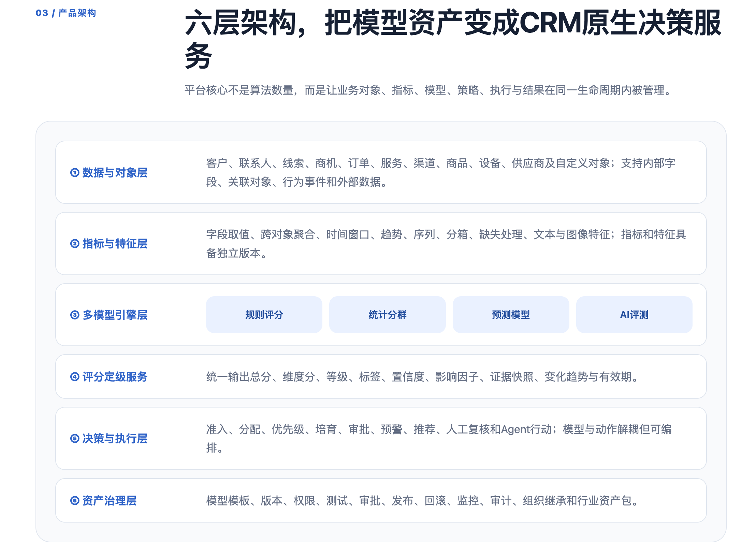Click the circled number 4 icon
756x542 pixels.
pos(75,377)
